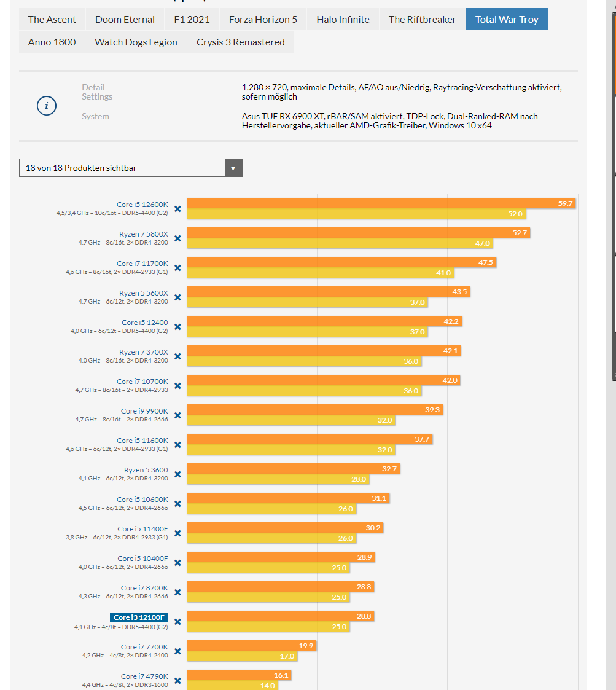Select the Forza Horizon 5 tab
Screen dimensions: 616x690
point(263,20)
